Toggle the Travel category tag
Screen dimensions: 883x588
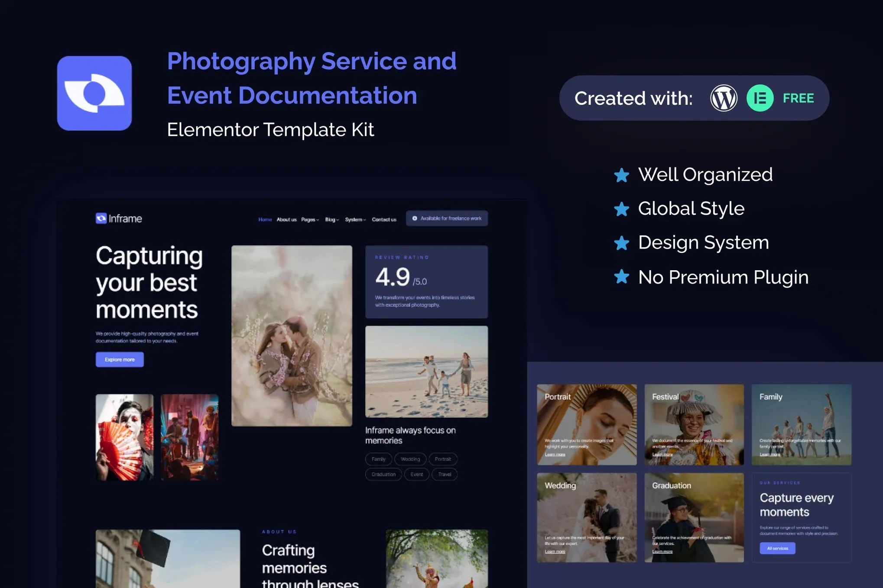pos(444,474)
